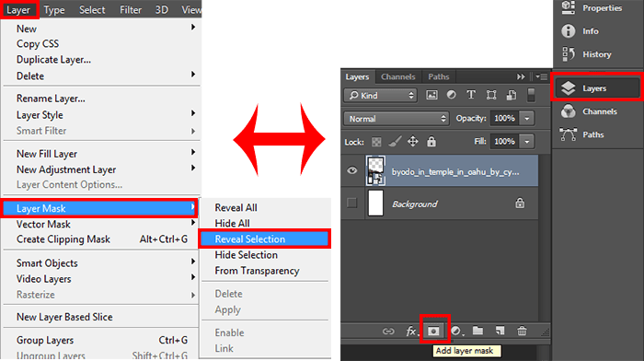Filter layers by adjustment layer icon
This screenshot has height=361, width=644.
(451, 95)
